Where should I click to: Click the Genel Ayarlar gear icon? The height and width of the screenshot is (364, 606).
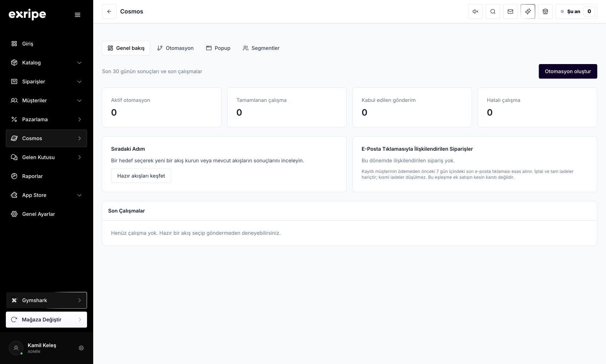[14, 214]
